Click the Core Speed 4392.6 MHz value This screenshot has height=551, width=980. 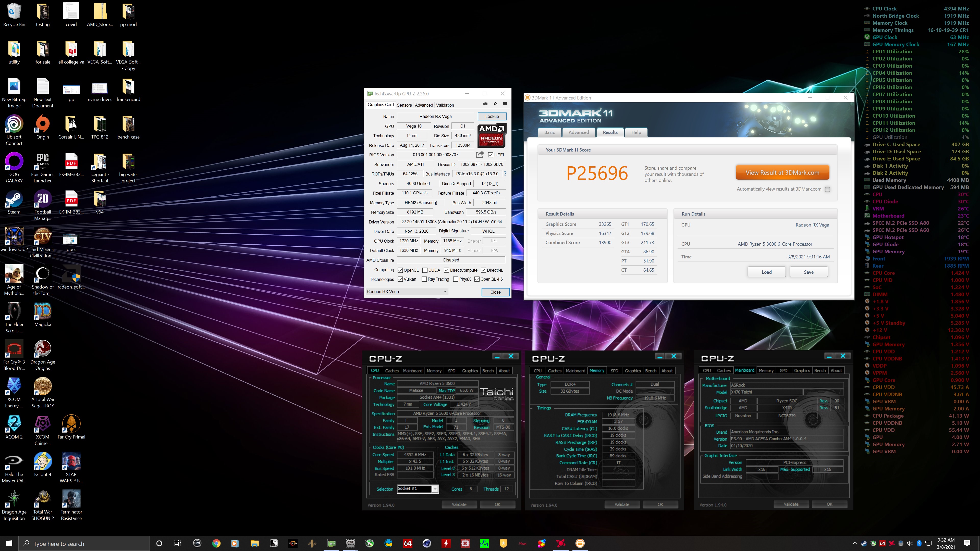[415, 454]
